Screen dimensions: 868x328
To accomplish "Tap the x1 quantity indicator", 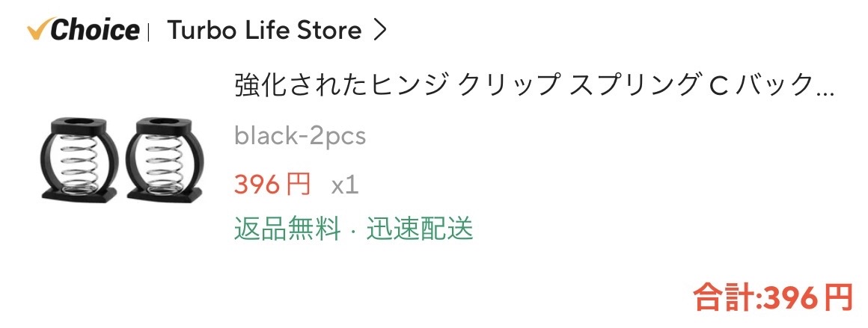I will coord(345,185).
